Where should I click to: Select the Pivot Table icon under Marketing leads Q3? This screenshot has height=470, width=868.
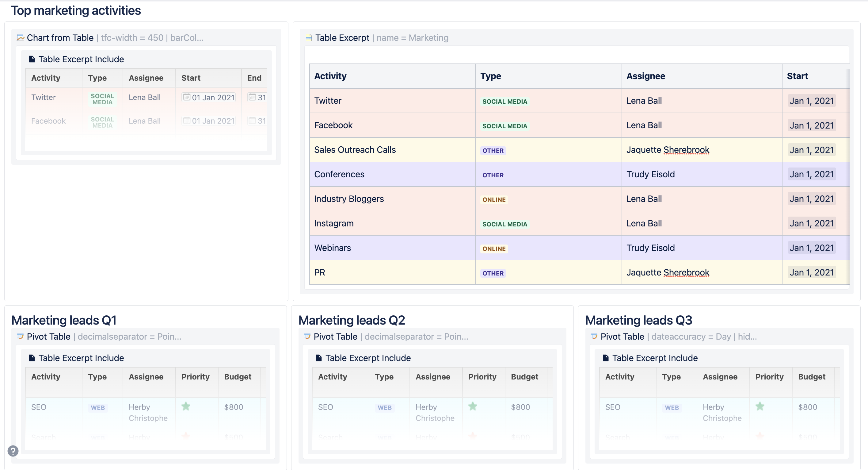point(594,337)
